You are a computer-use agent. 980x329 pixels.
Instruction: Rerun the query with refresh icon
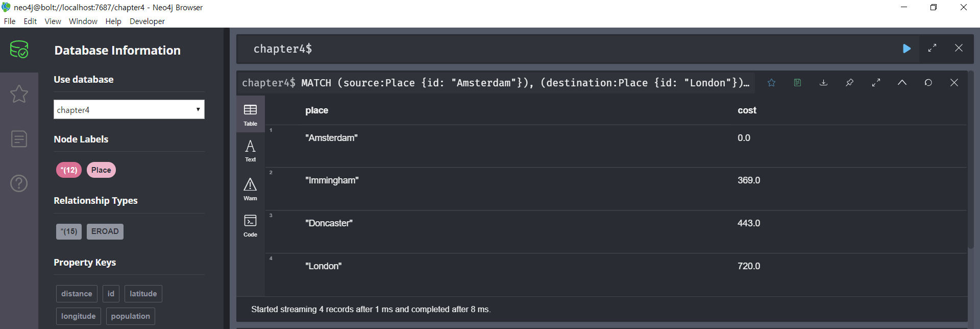click(x=928, y=83)
